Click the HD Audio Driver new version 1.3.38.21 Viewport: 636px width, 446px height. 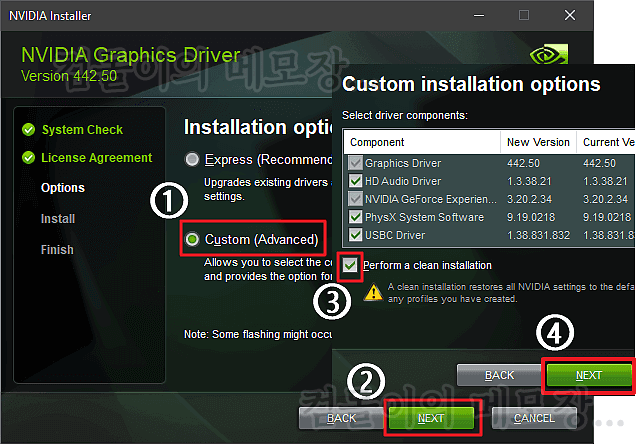point(529,181)
